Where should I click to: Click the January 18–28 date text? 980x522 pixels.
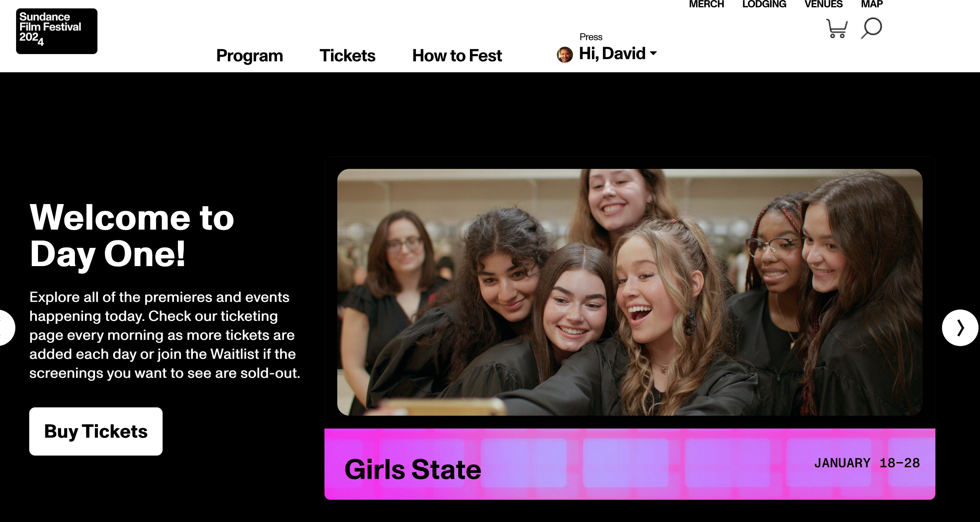[867, 463]
